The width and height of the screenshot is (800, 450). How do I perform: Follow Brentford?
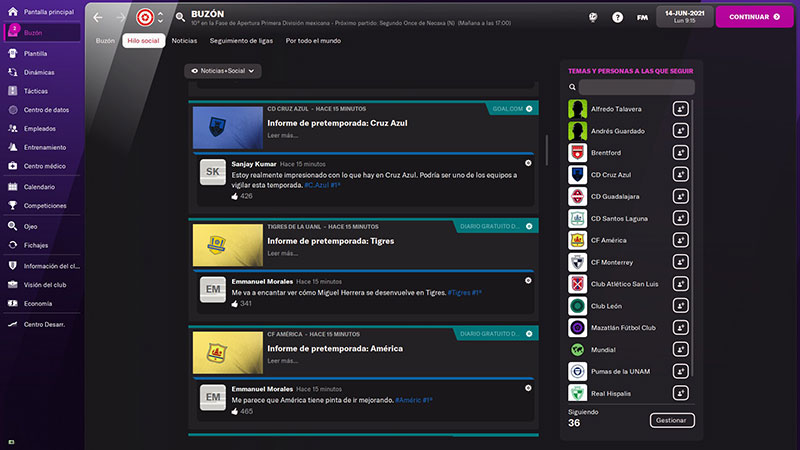pyautogui.click(x=680, y=153)
